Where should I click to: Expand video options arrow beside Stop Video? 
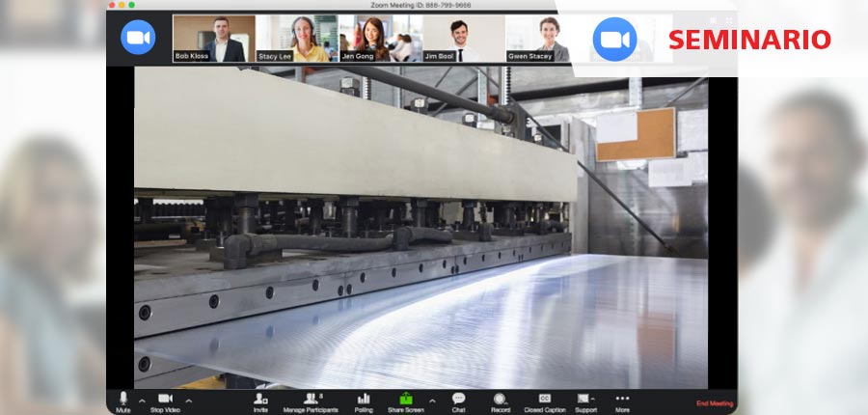(x=188, y=400)
